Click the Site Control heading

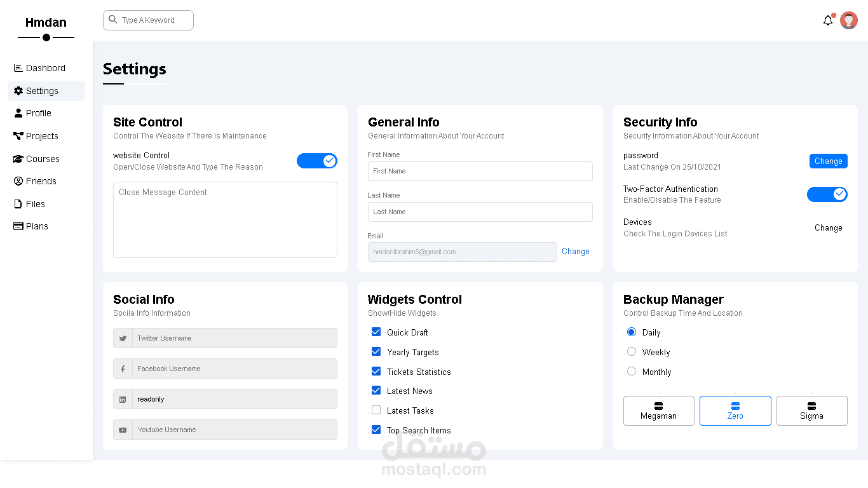(x=147, y=122)
